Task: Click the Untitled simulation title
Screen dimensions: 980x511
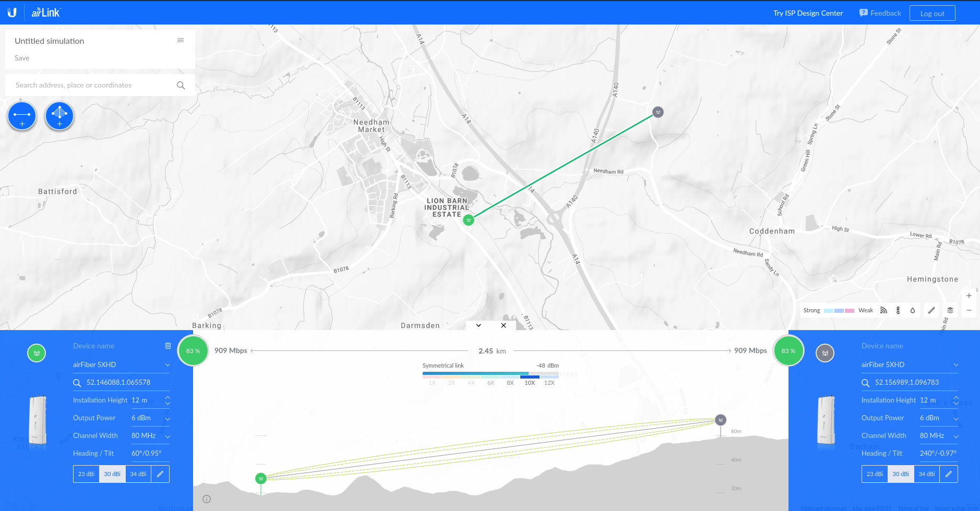Action: pyautogui.click(x=50, y=41)
